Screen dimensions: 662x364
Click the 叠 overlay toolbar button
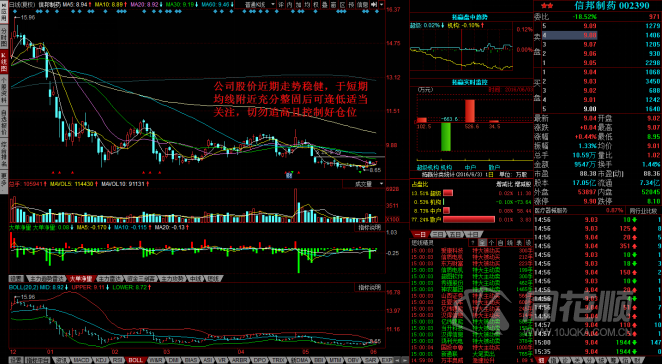[325, 4]
